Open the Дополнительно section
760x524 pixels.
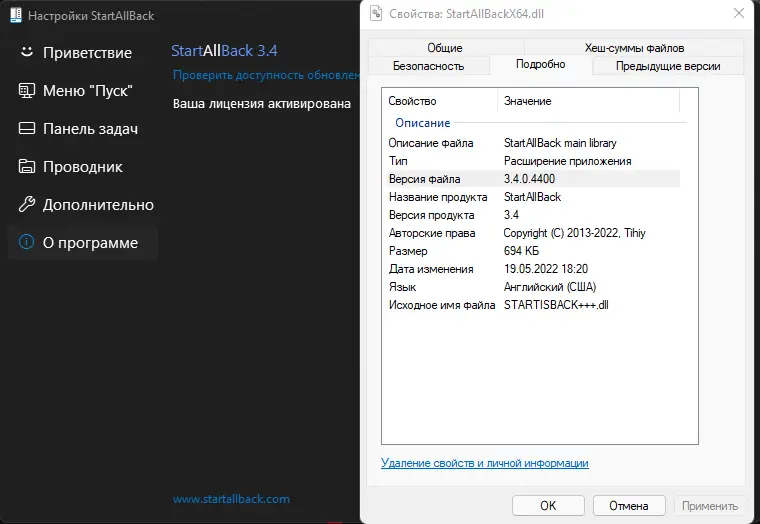[82, 205]
